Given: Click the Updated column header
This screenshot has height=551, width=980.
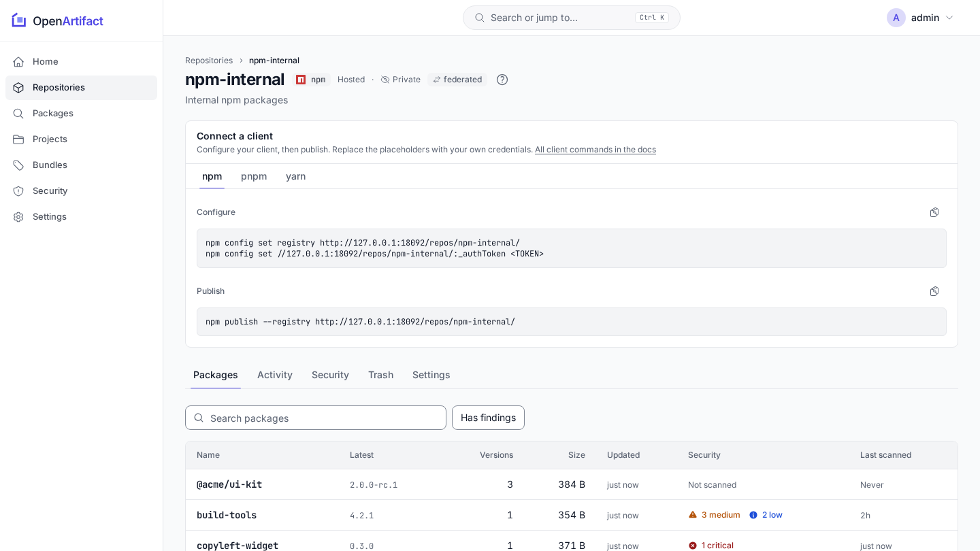Looking at the screenshot, I should [x=623, y=455].
